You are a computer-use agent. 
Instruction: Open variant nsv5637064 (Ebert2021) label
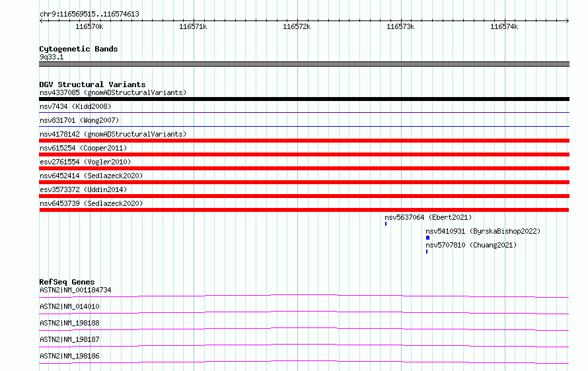tap(428, 217)
